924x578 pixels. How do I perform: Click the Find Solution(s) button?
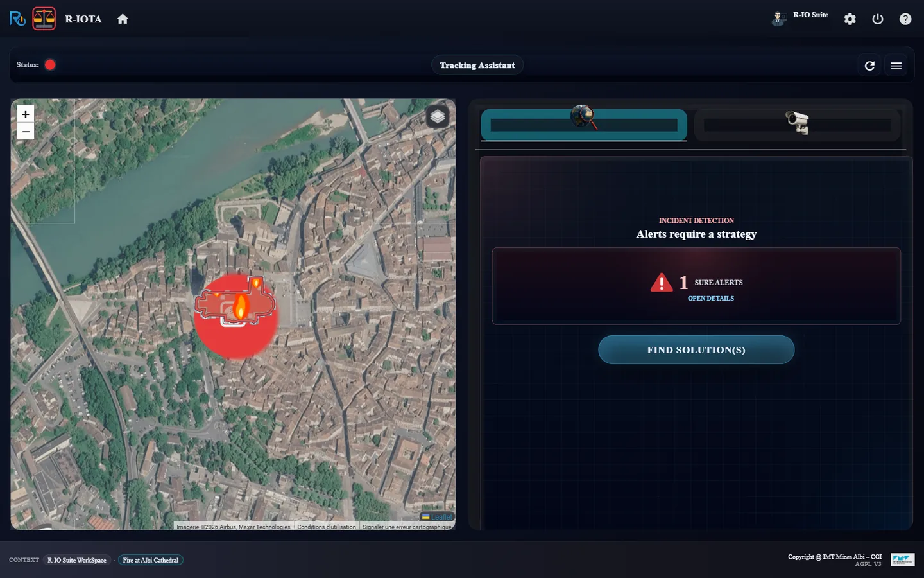tap(696, 350)
